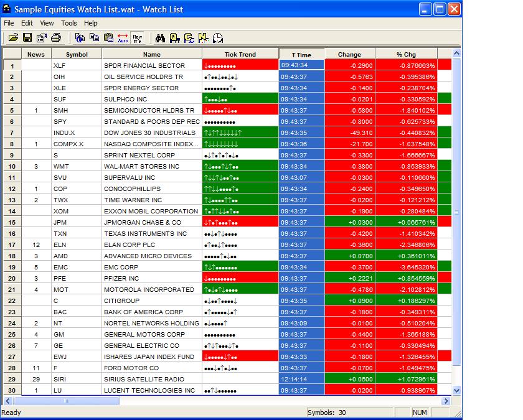Screen dimensions: 523x420
Task: Click the horizontal scrollbar thumb
Action: point(67,401)
